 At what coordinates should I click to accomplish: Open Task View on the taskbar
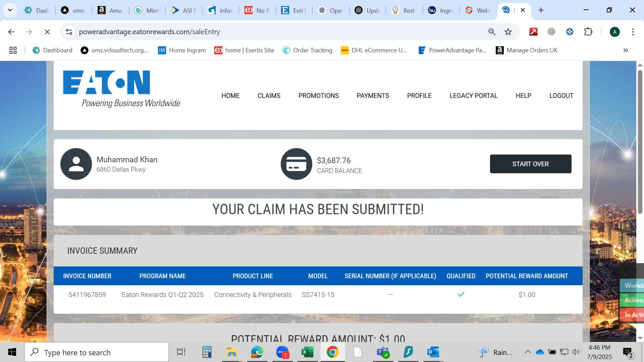(181, 352)
